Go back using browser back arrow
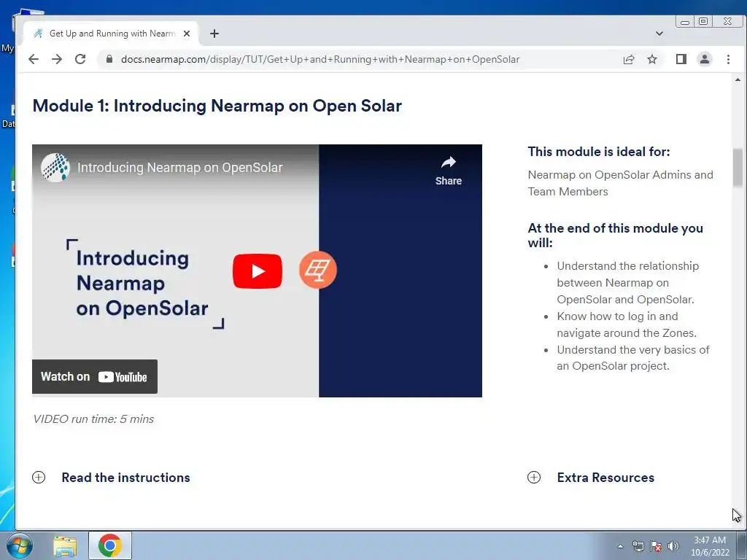 (x=34, y=59)
